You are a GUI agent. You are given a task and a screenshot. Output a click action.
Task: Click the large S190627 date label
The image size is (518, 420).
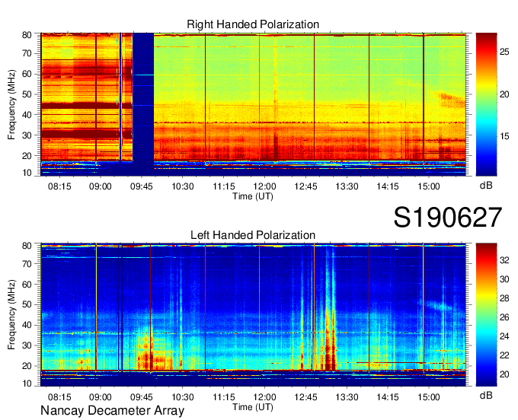[448, 218]
